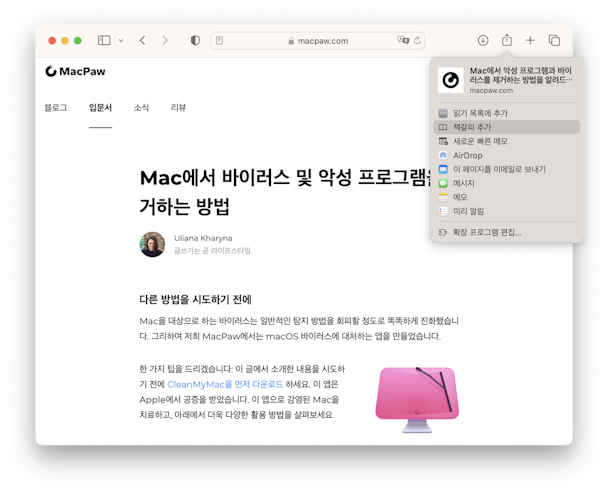Image resolution: width=608 pixels, height=492 pixels.
Task: Share via AirDrop
Action: [507, 155]
